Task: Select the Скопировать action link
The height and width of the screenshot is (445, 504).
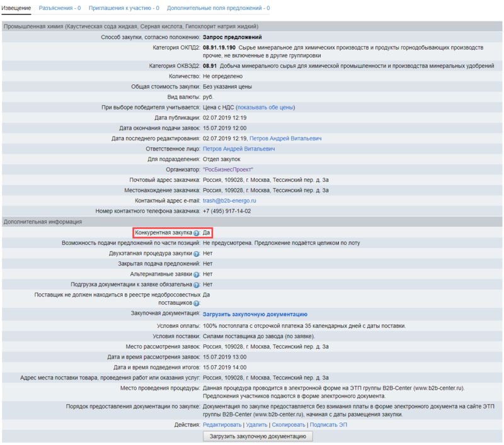Action: [288, 425]
